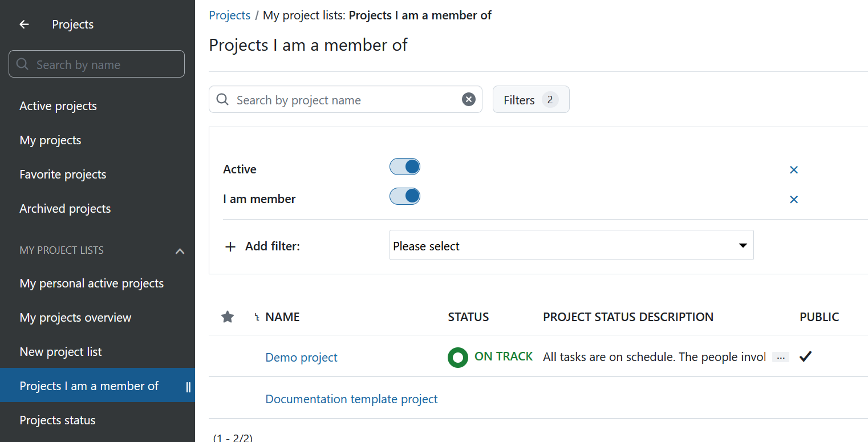Click the hierarchy icon next to Name
Viewport: 868px width, 442px height.
pyautogui.click(x=257, y=318)
